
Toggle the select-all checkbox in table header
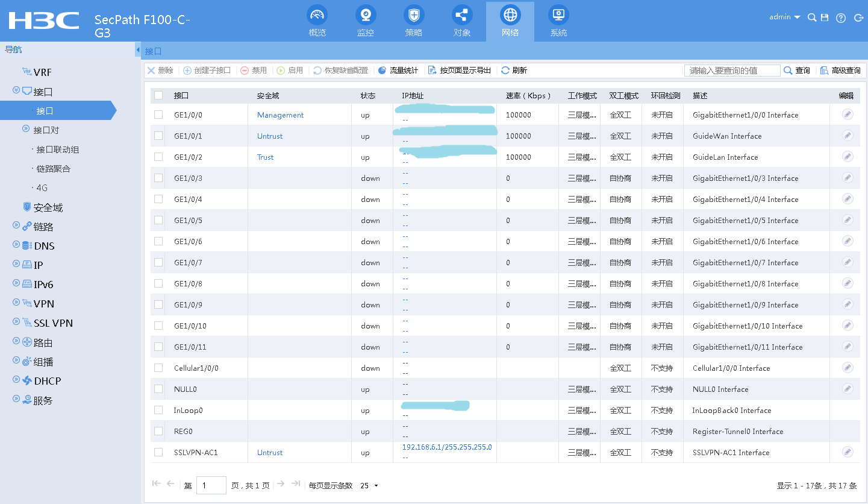coord(158,95)
